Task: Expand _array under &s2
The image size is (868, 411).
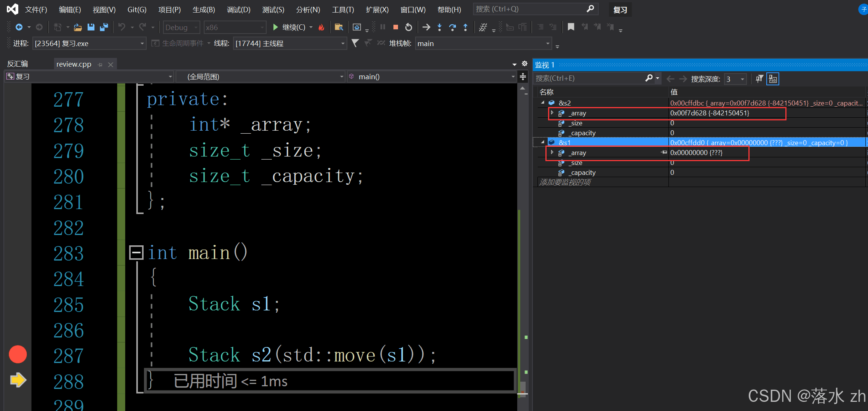Action: (x=552, y=113)
